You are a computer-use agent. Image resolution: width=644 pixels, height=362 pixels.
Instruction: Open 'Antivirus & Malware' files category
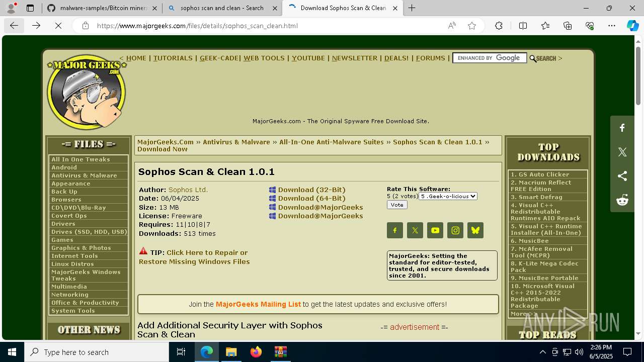point(84,175)
